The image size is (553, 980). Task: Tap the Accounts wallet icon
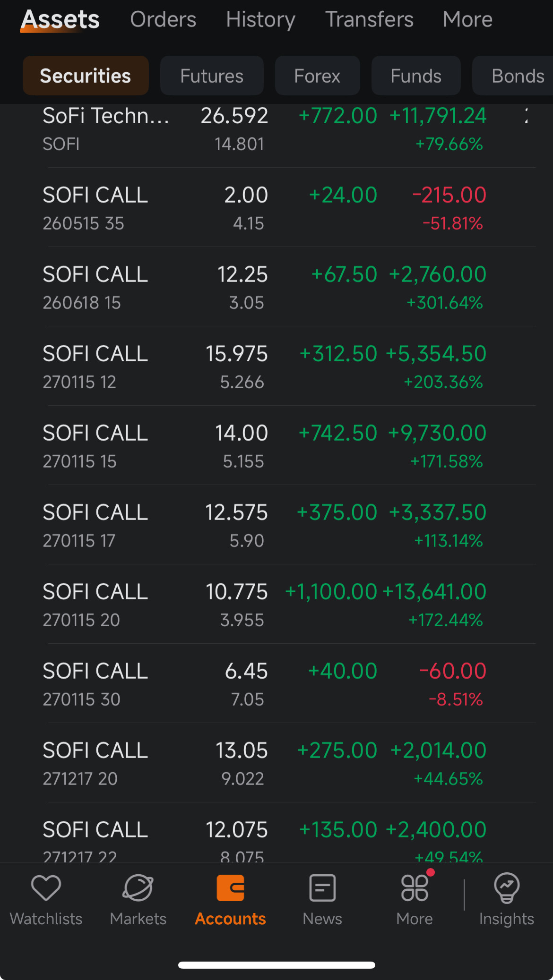coord(230,888)
